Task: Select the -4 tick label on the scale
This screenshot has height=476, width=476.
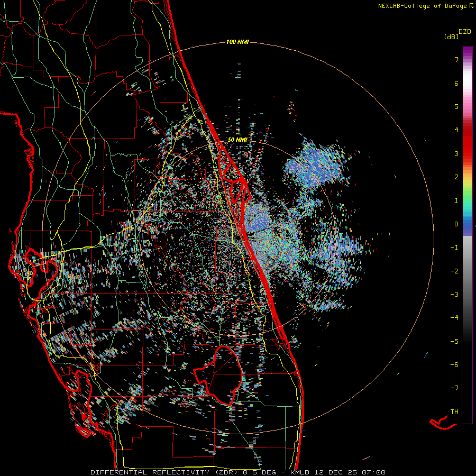Action: pyautogui.click(x=454, y=318)
